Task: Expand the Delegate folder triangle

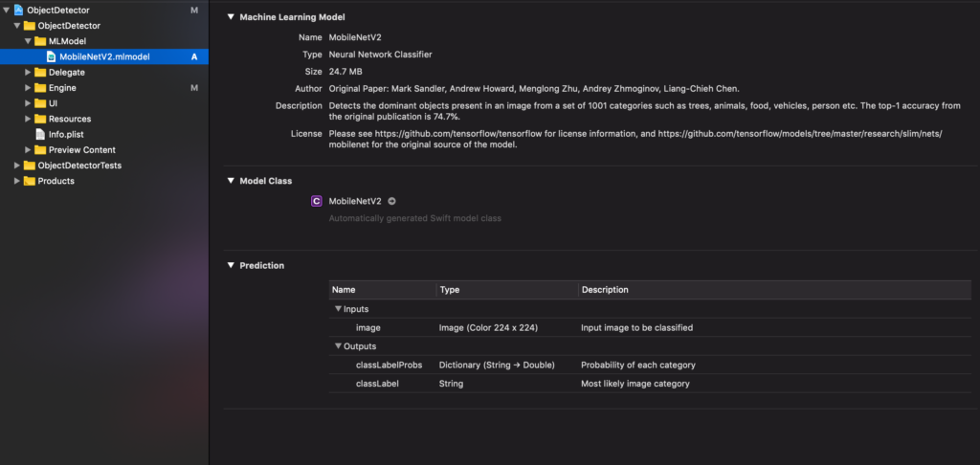Action: [28, 73]
